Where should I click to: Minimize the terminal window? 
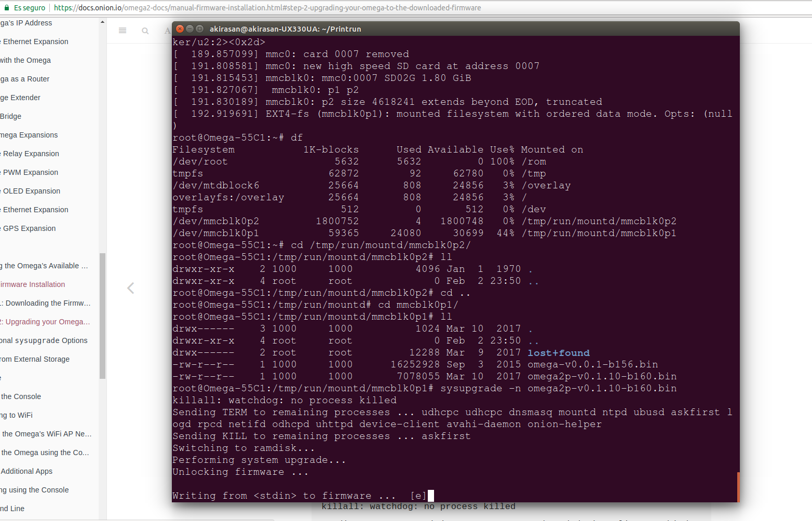pos(190,29)
